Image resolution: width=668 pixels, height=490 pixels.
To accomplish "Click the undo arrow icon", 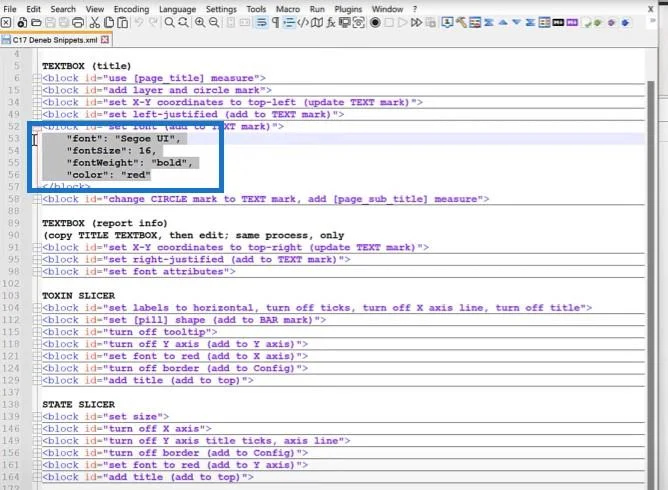I will tap(139, 23).
